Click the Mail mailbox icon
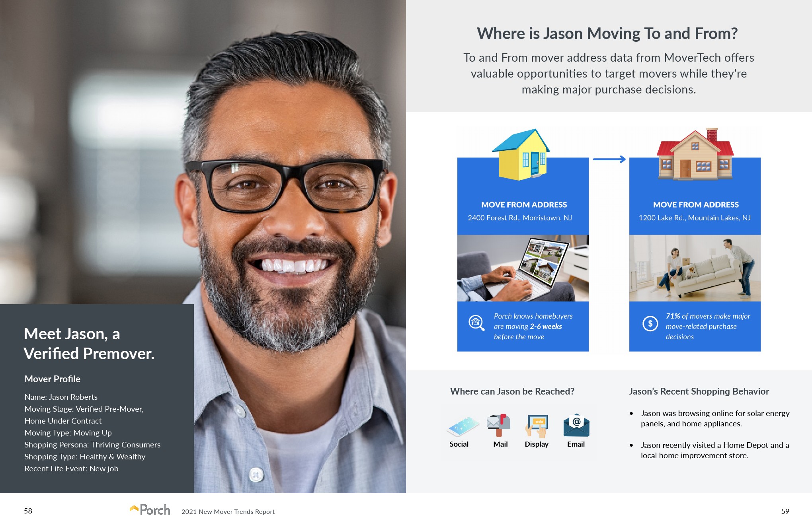The width and height of the screenshot is (812, 525). tap(499, 425)
